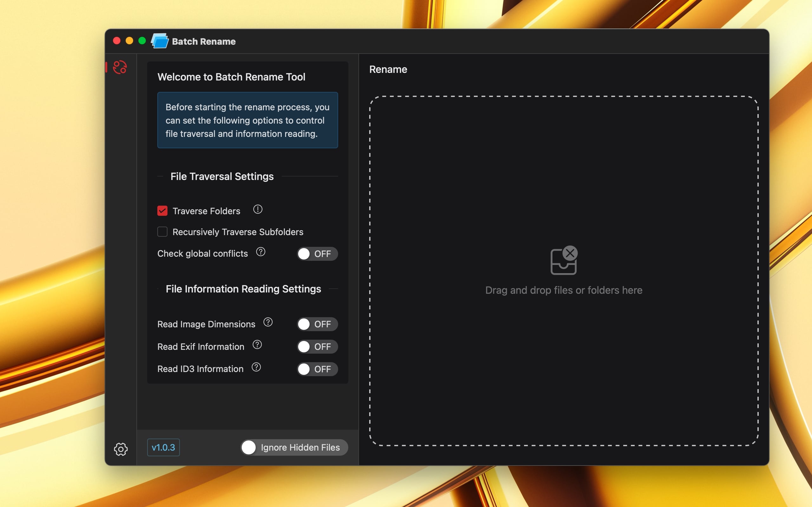Click Read ID3 Information help icon
The height and width of the screenshot is (507, 812).
click(256, 368)
